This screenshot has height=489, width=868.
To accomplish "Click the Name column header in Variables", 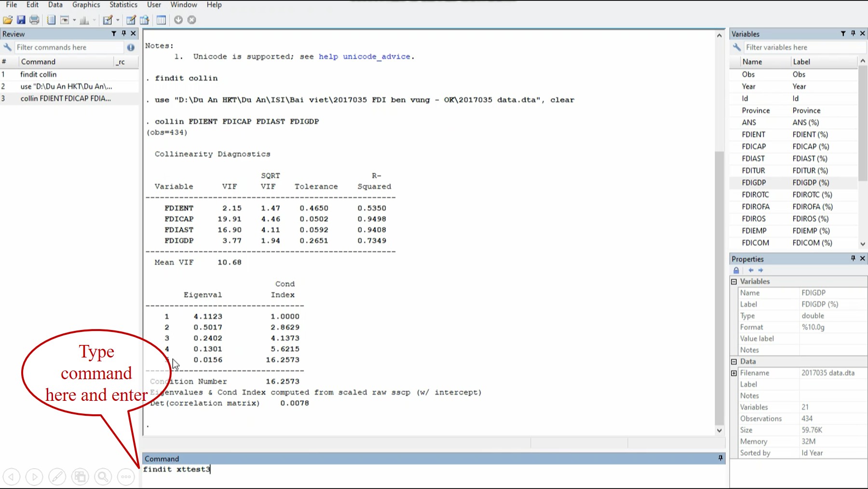I will pyautogui.click(x=765, y=62).
